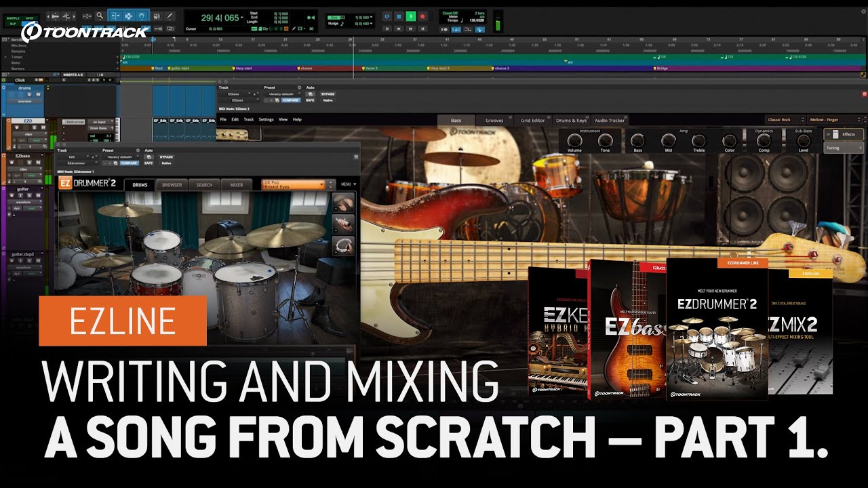Select the Selector tool in toolbar

coord(128,16)
